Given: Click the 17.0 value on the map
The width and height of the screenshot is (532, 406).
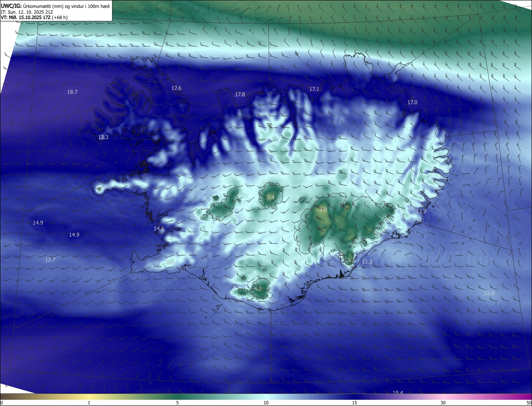Looking at the screenshot, I should 412,102.
